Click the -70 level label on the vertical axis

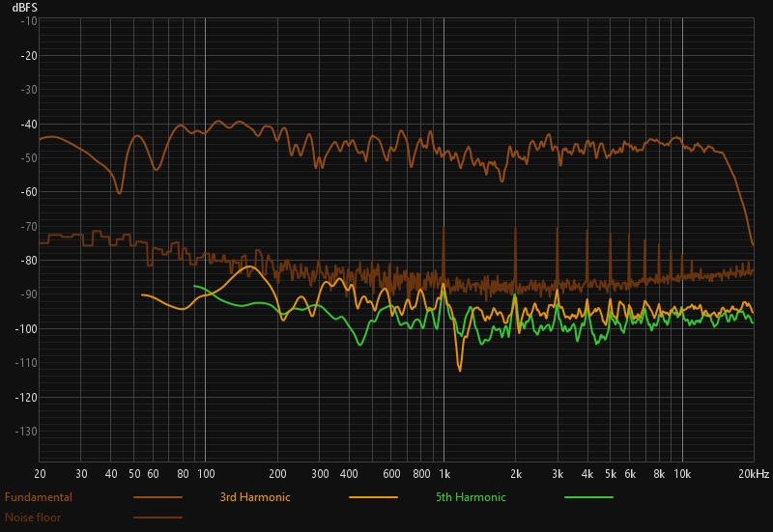[x=26, y=227]
